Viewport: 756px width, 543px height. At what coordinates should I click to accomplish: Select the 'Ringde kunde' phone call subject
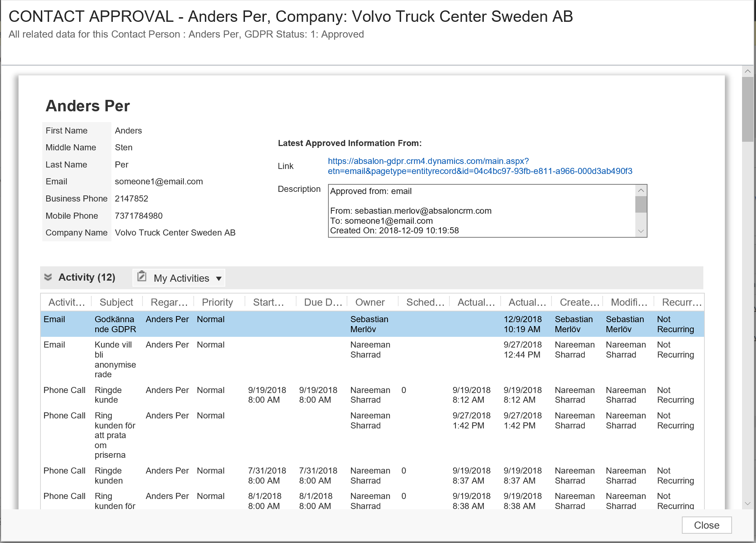tap(108, 395)
